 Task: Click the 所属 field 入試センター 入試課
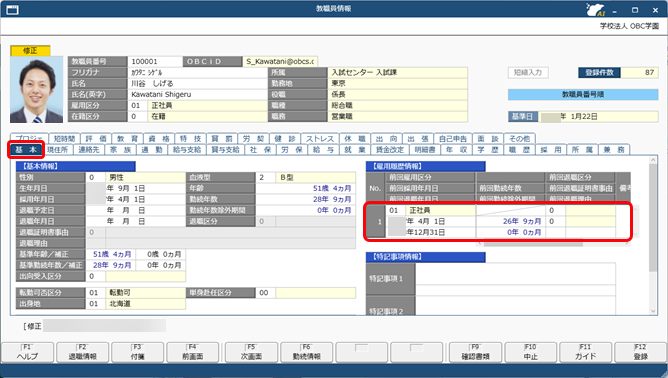(x=397, y=72)
